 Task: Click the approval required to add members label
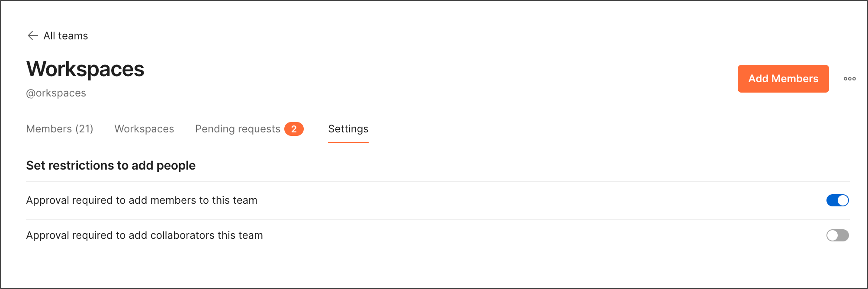[142, 200]
